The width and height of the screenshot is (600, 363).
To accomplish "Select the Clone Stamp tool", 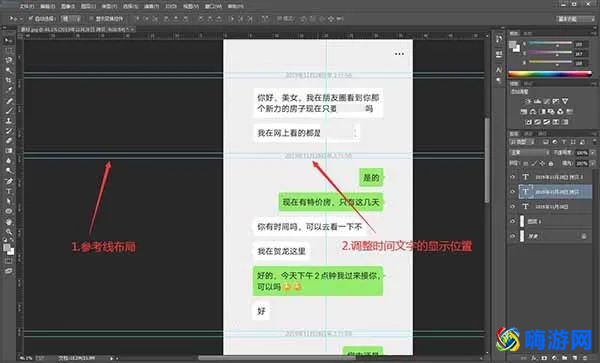I will click(x=8, y=120).
